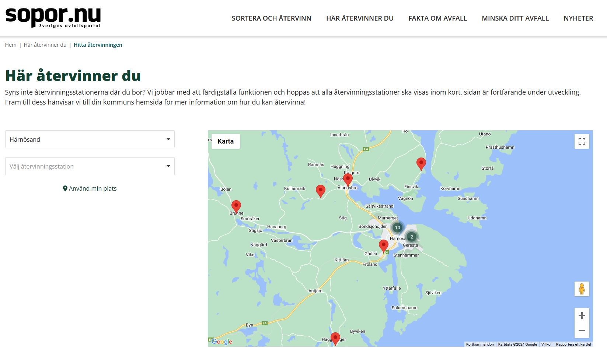
Task: Expand the Härnösand municipality dropdown
Action: 90,139
